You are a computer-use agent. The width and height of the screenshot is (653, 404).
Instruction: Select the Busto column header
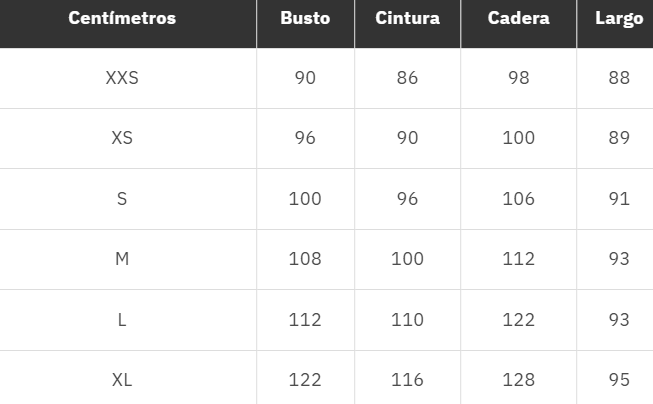click(x=305, y=19)
